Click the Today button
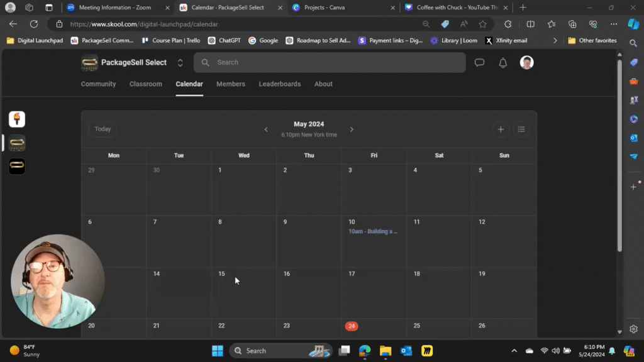Screen dimensions: 644x362 click(103, 129)
